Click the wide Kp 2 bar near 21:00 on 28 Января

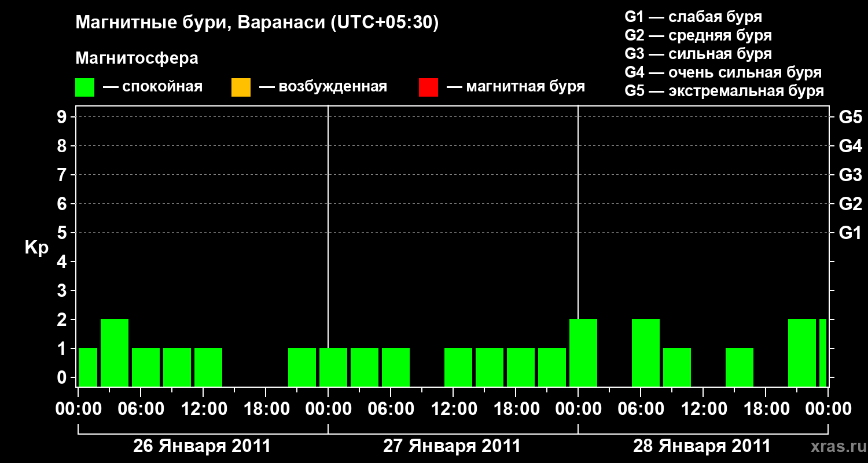[x=802, y=352]
